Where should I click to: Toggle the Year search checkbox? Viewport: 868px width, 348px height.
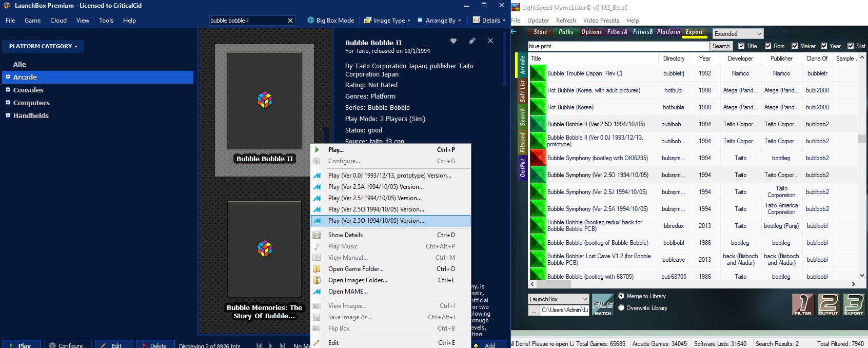(824, 46)
